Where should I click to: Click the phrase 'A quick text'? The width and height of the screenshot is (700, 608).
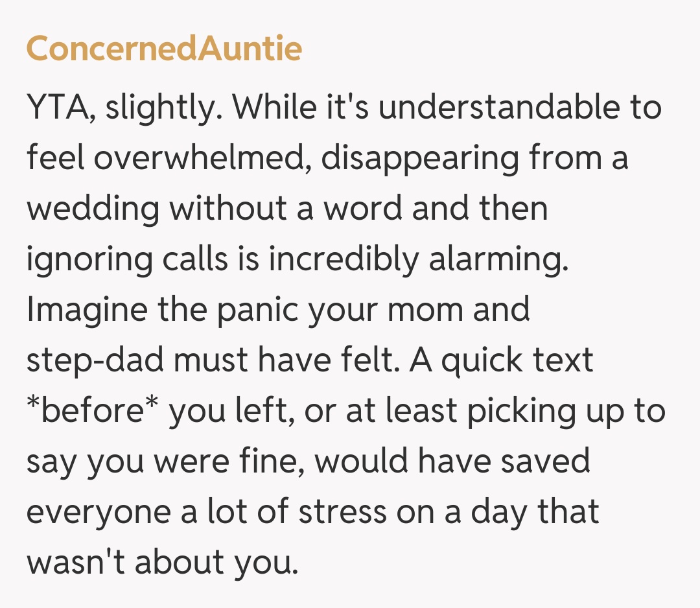[501, 360]
